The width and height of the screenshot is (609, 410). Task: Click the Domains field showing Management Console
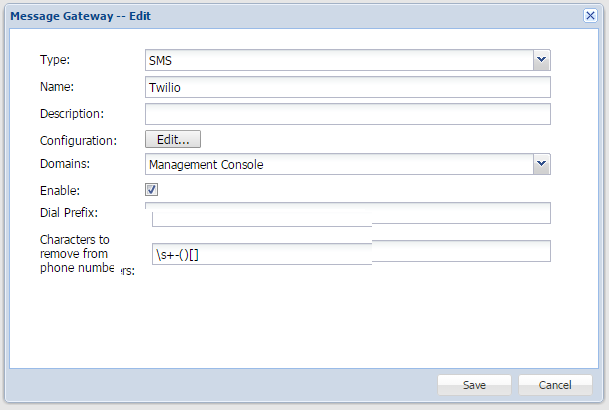(x=338, y=164)
